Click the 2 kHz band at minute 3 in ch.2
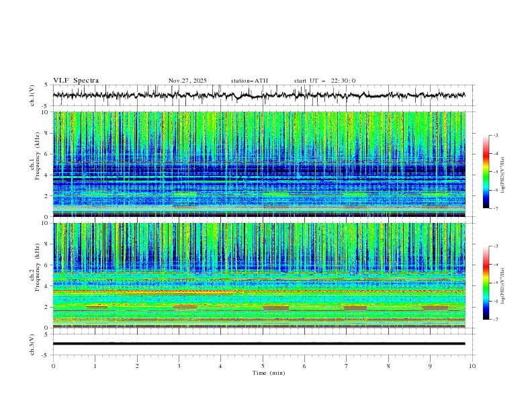The image size is (532, 411). pos(185,307)
